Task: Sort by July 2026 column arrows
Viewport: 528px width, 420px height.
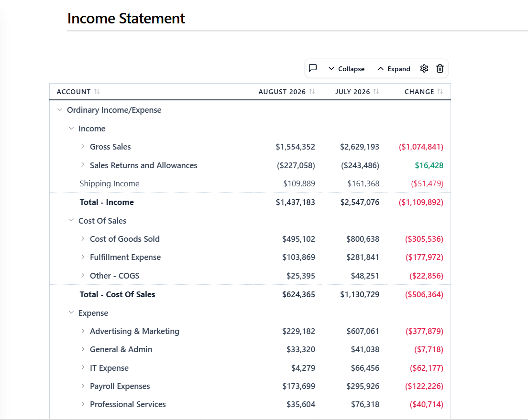Action: (x=376, y=92)
